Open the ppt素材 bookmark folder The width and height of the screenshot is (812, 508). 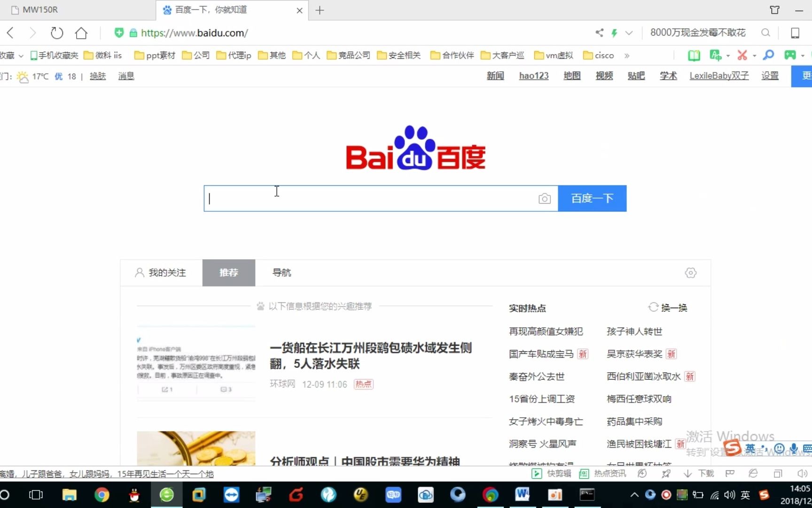(x=155, y=56)
